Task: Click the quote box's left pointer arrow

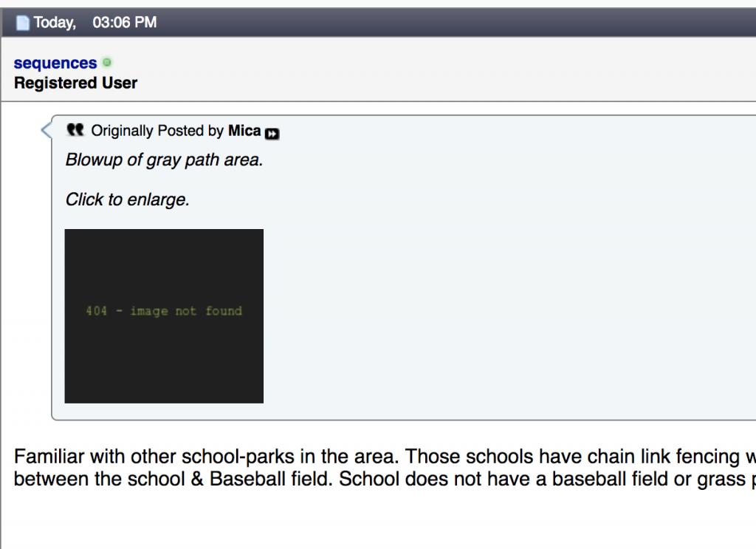Action: (47, 130)
